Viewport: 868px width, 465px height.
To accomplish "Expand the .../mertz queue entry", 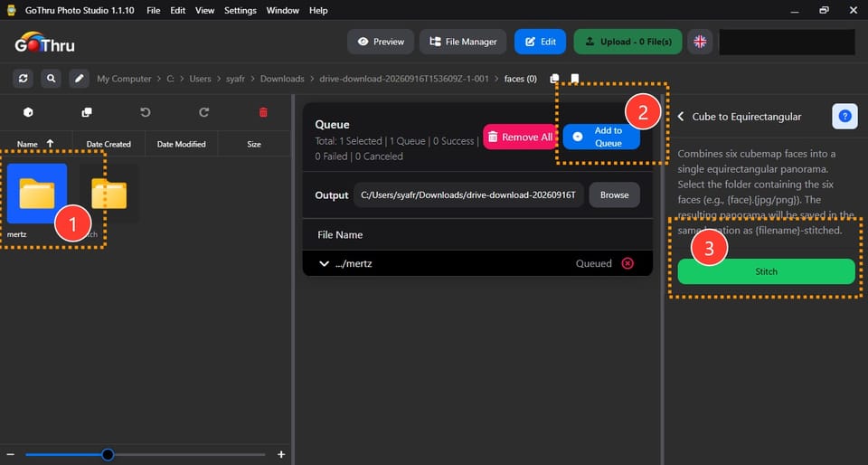I will (x=325, y=263).
